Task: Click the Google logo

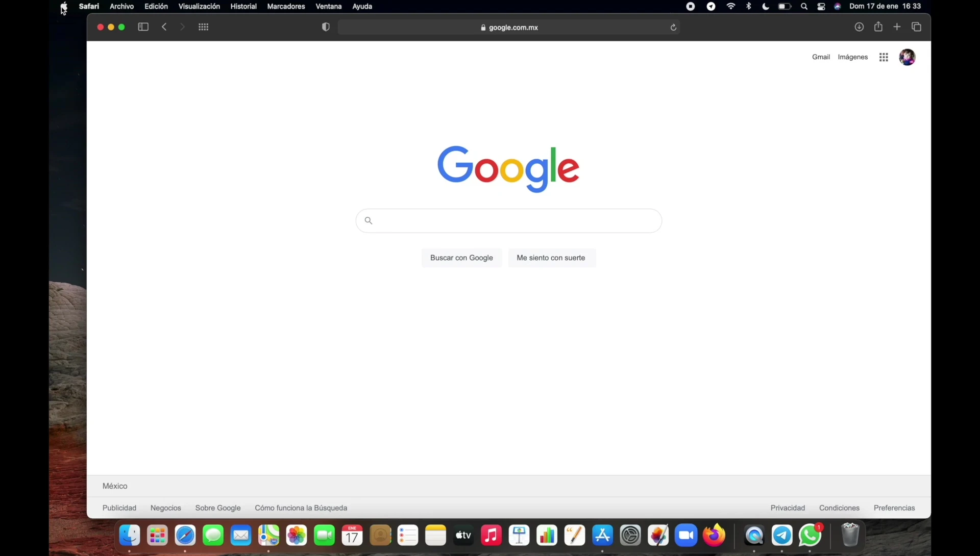Action: (508, 169)
